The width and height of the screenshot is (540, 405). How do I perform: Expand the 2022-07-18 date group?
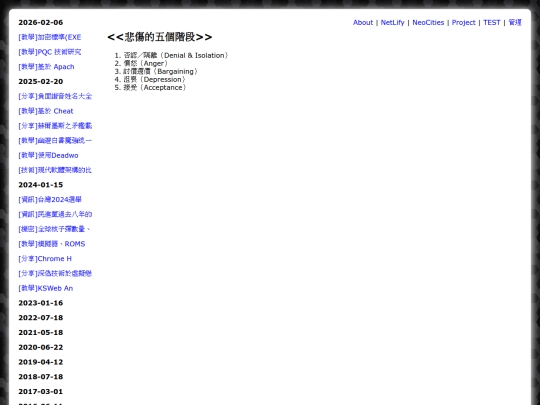tap(41, 318)
